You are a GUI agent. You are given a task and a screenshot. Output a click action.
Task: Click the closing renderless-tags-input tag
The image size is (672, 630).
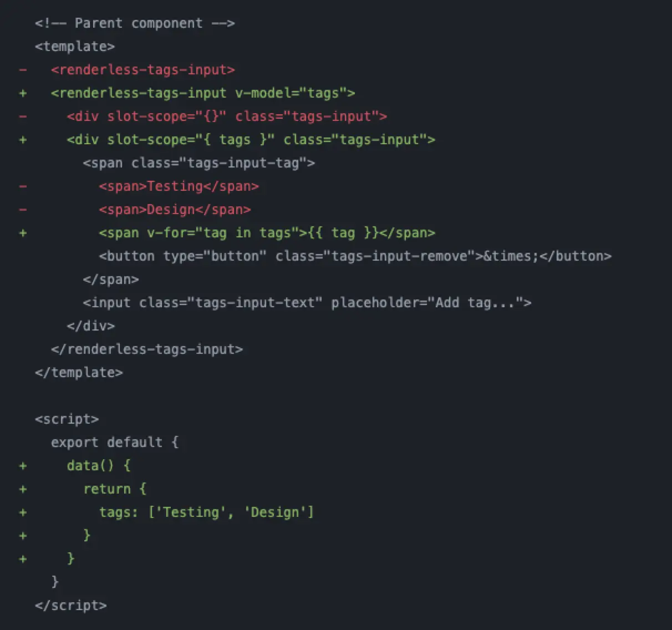click(x=147, y=349)
